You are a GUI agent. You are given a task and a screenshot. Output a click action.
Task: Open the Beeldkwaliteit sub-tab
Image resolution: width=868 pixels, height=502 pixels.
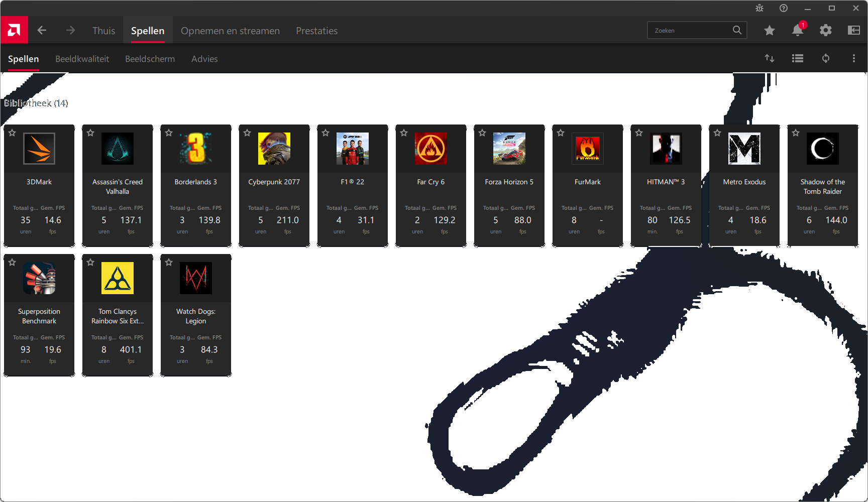tap(82, 59)
